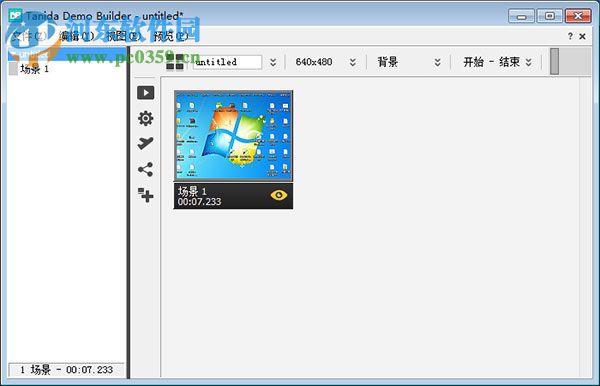
Task: Click the add scene plus icon
Action: [x=145, y=195]
